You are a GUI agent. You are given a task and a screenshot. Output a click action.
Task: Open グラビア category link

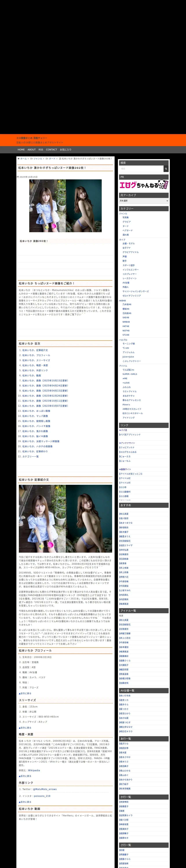127,222
